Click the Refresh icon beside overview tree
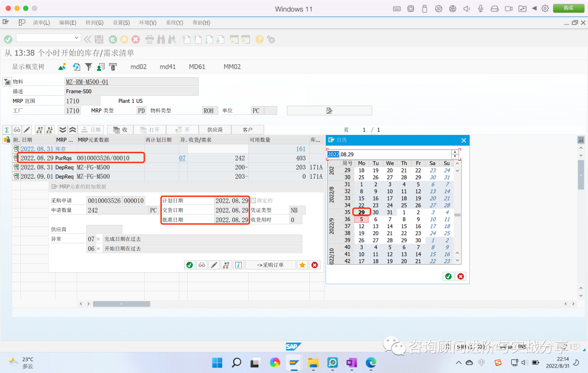 click(x=76, y=67)
